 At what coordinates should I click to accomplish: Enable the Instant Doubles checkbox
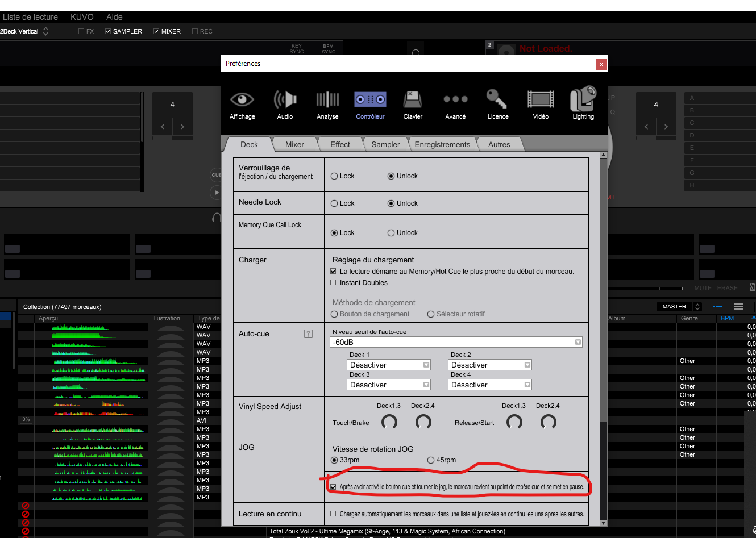click(334, 283)
